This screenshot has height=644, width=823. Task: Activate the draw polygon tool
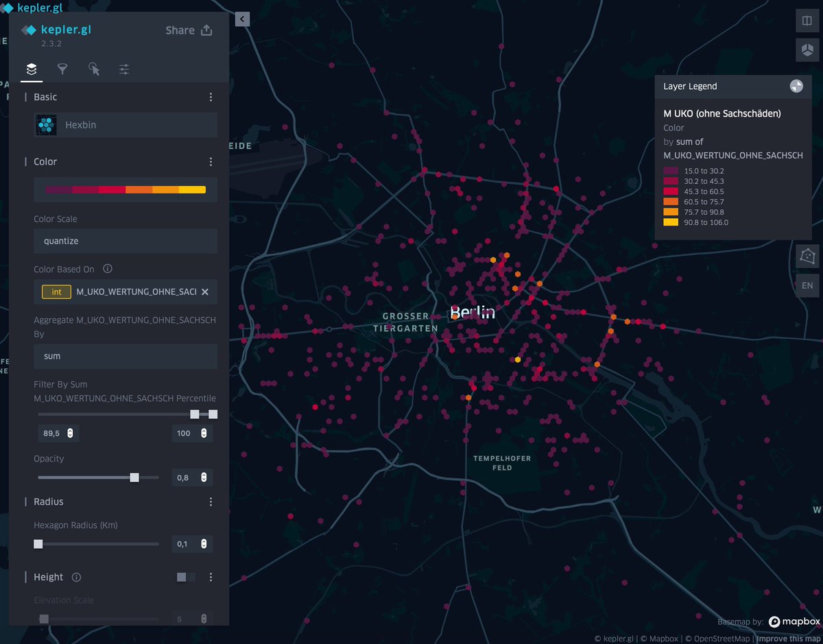[x=807, y=257]
